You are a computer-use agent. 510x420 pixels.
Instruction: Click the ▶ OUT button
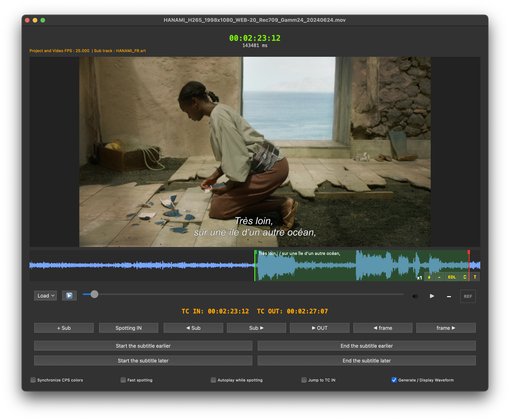click(320, 328)
